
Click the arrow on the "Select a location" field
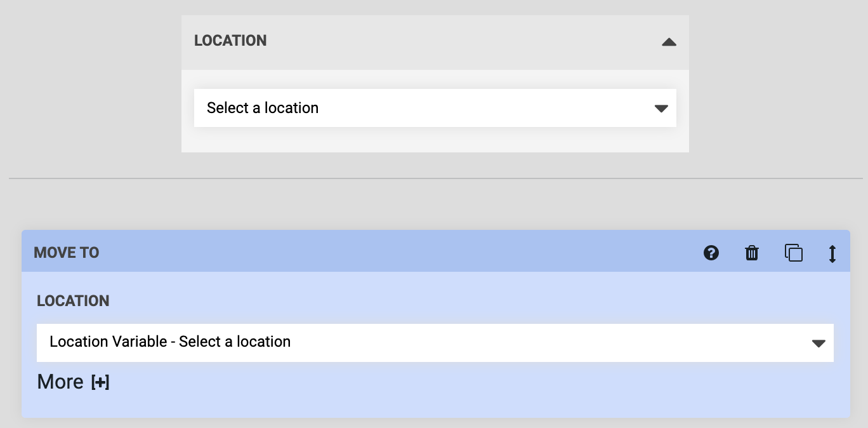point(661,109)
